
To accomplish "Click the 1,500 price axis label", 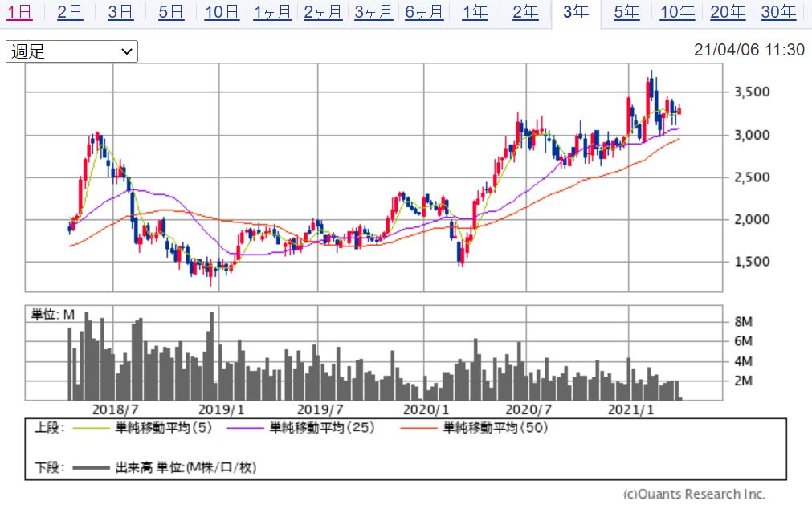I will (752, 262).
